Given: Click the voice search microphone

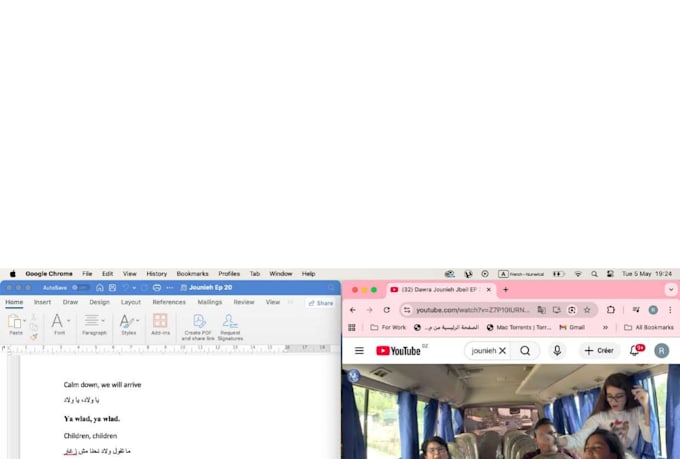Looking at the screenshot, I should [557, 351].
